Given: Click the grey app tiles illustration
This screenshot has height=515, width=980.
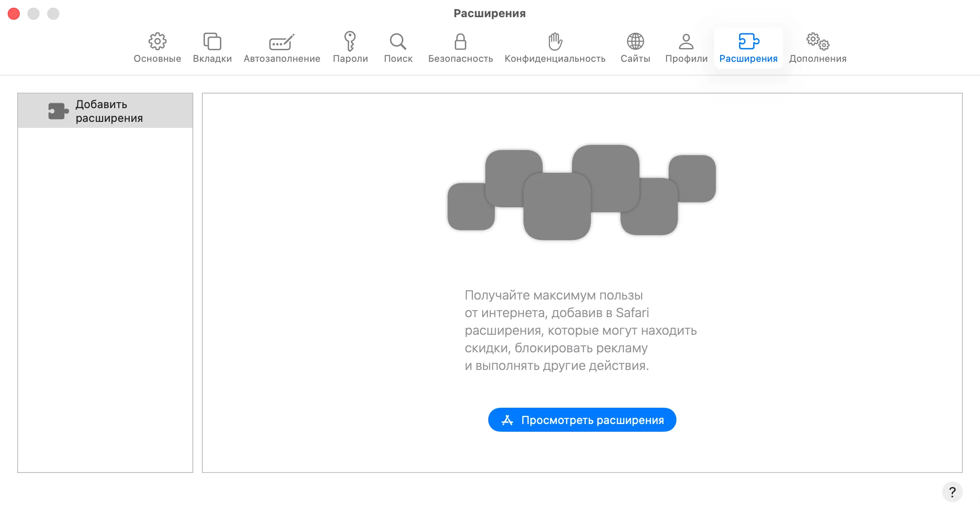Looking at the screenshot, I should pos(582,192).
